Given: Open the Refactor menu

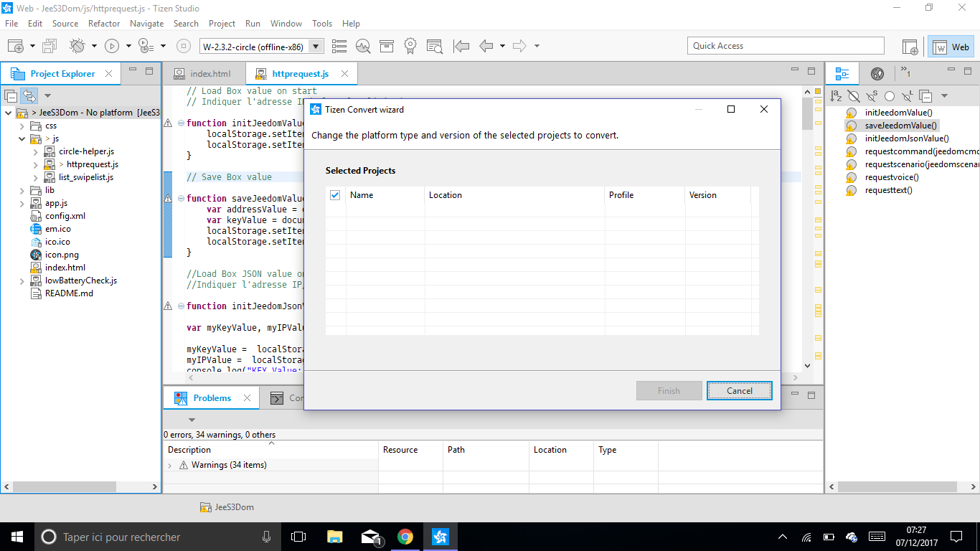Looking at the screenshot, I should tap(104, 23).
